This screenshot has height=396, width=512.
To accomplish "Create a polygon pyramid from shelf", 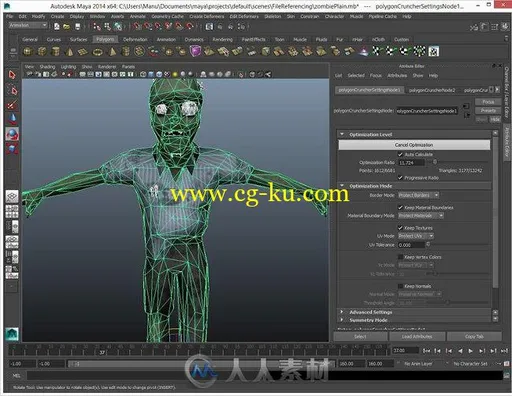I will coord(112,51).
